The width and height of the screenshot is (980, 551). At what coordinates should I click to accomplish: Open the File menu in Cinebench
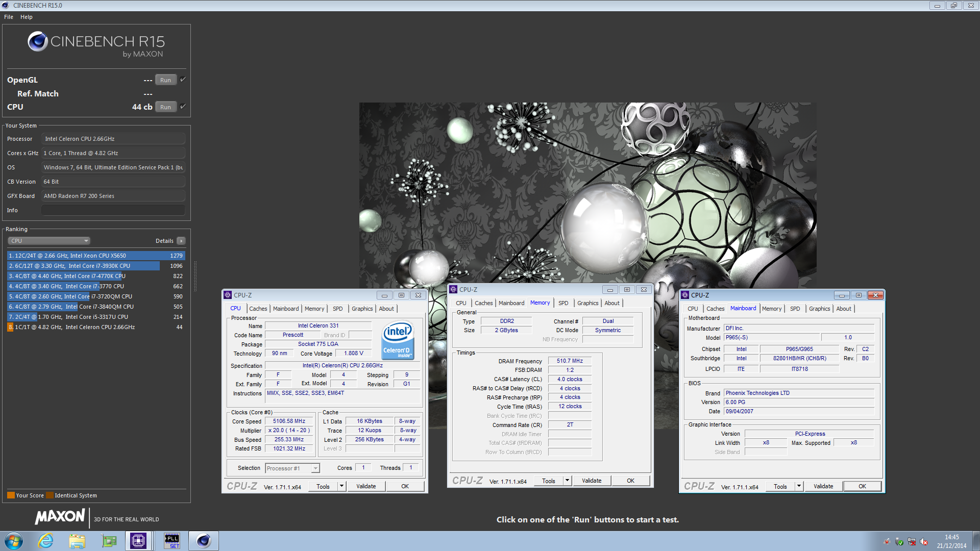click(x=9, y=17)
